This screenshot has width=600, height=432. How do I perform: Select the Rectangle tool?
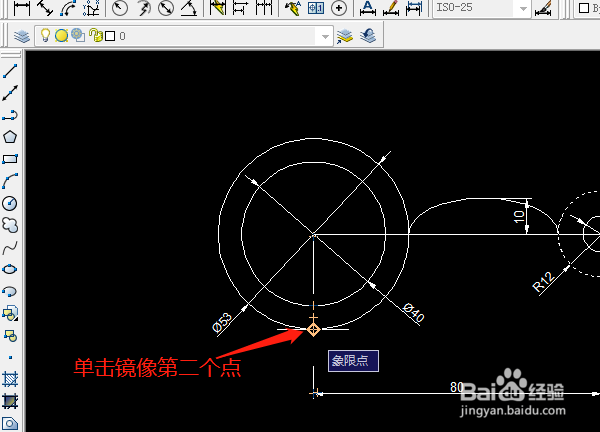tap(10, 159)
